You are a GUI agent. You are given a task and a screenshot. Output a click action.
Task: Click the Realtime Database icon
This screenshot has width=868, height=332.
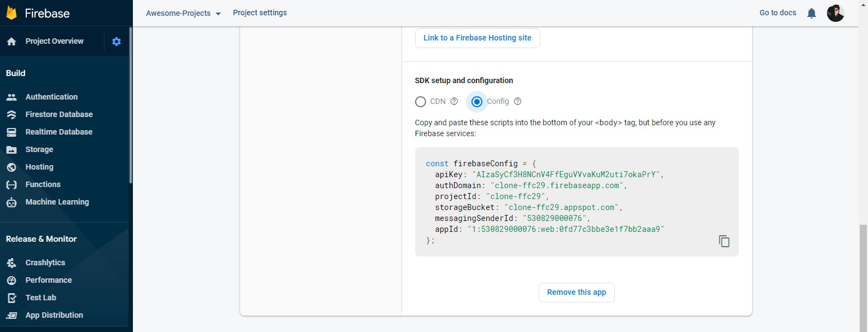[x=11, y=132]
